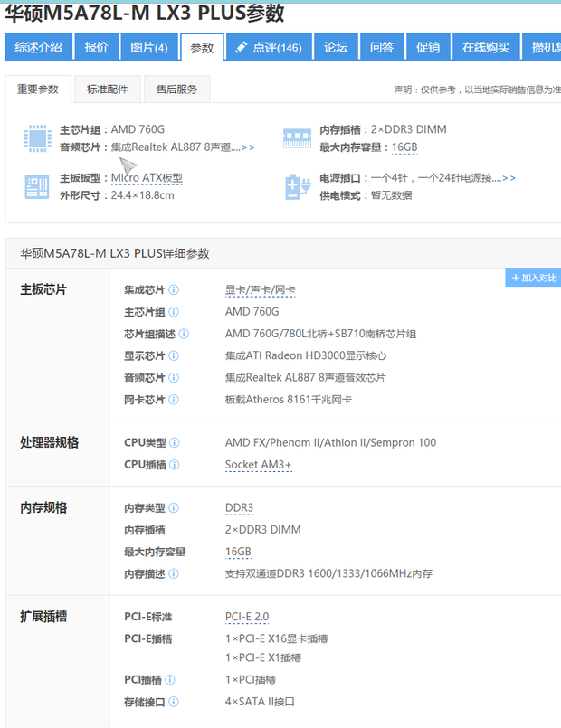
Task: Click info icon beside 芯片组描述
Action: [184, 334]
